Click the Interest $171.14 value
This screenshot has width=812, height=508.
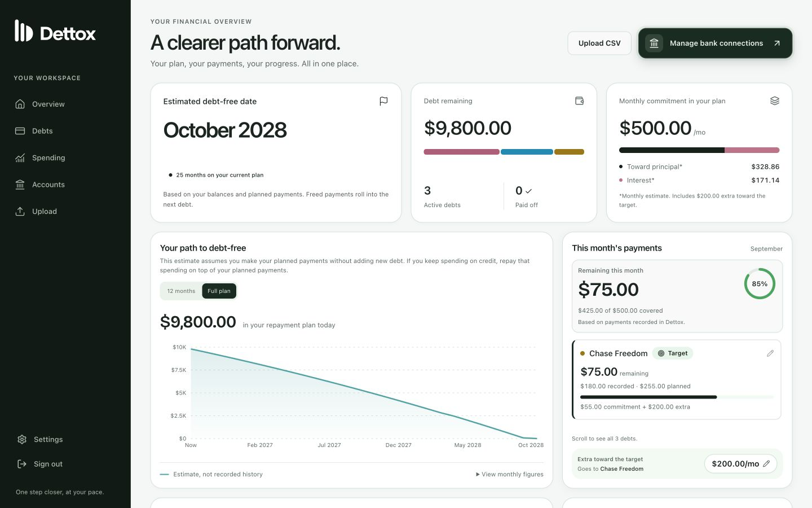click(765, 181)
